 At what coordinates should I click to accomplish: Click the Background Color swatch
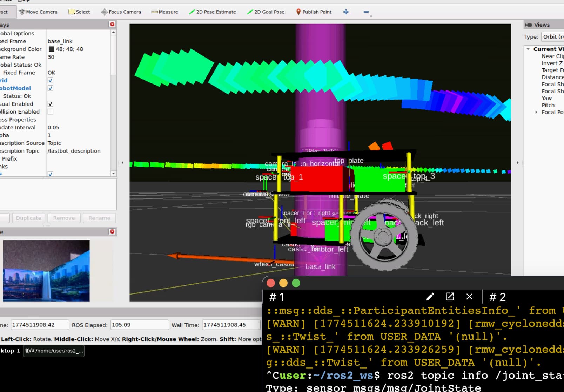click(x=51, y=49)
